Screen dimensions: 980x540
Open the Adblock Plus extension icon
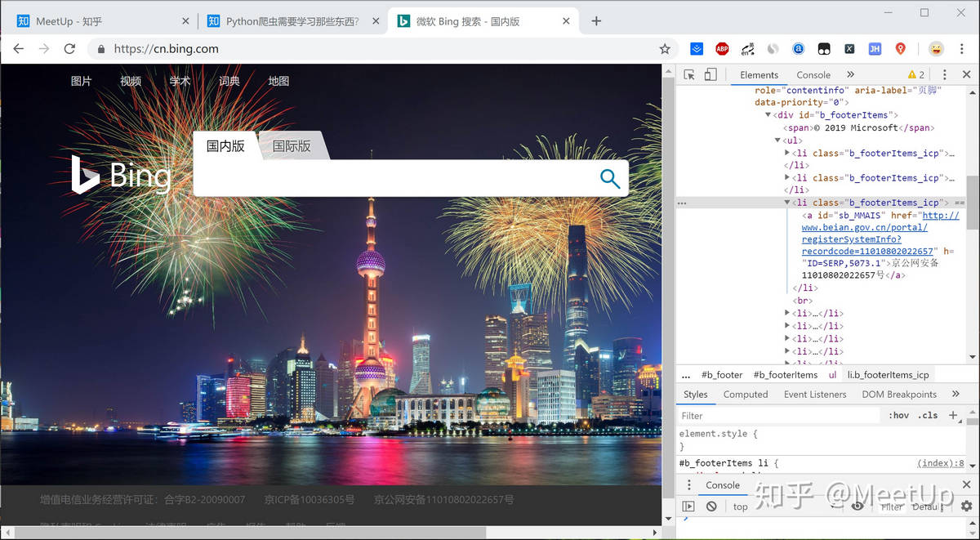(x=721, y=49)
